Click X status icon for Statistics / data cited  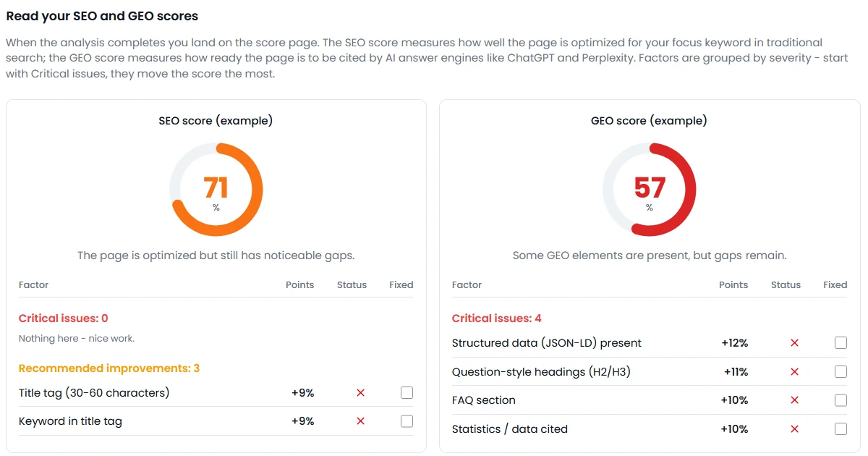(794, 429)
